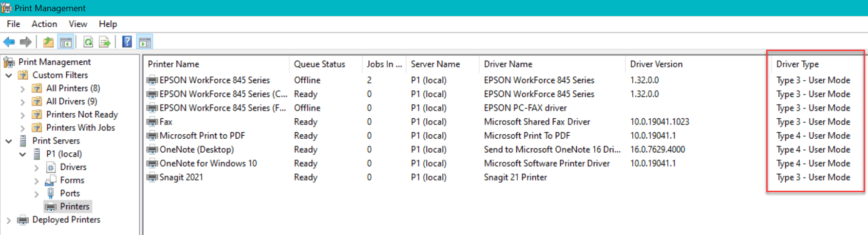Sort by the Jobs In column header
Viewport: 868px width, 235px height.
pos(384,64)
